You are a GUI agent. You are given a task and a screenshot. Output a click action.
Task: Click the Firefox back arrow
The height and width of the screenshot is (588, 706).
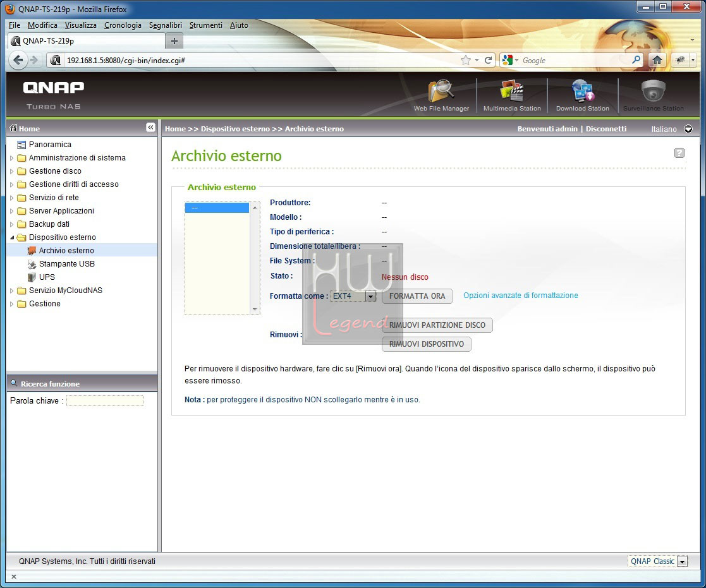[18, 60]
